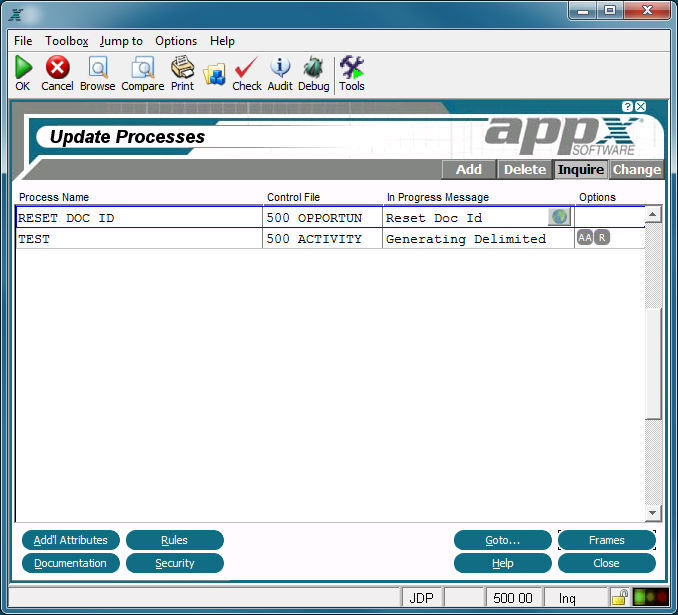
Task: Open Add'l Attributes
Action: pyautogui.click(x=71, y=540)
